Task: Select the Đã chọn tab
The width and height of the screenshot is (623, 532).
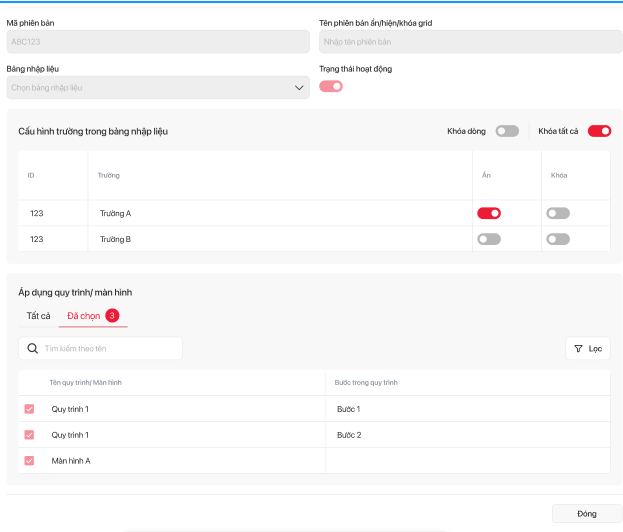Action: click(83, 316)
